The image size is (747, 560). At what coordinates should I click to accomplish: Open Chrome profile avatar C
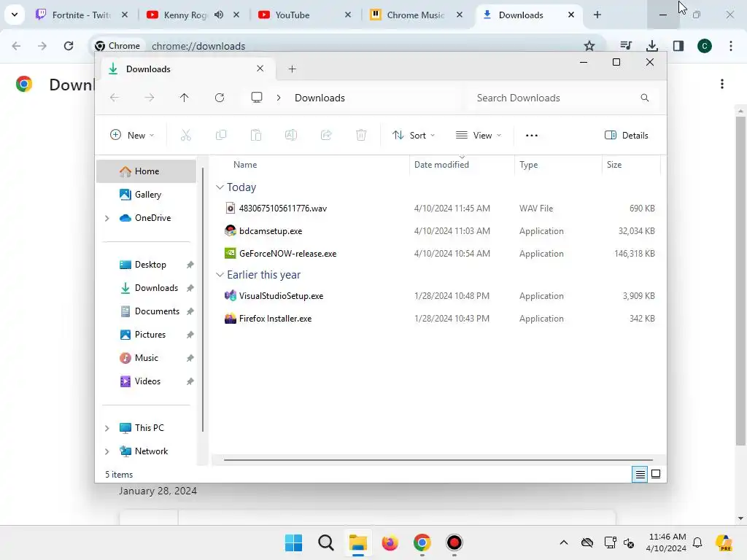tap(705, 46)
